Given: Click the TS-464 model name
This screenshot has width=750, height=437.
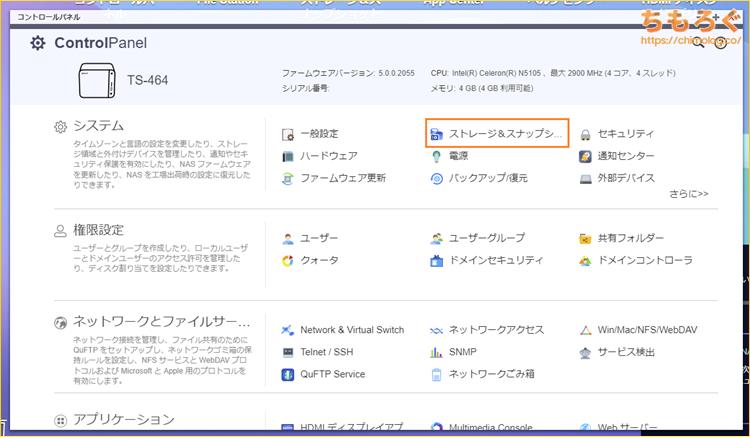Looking at the screenshot, I should [x=147, y=80].
